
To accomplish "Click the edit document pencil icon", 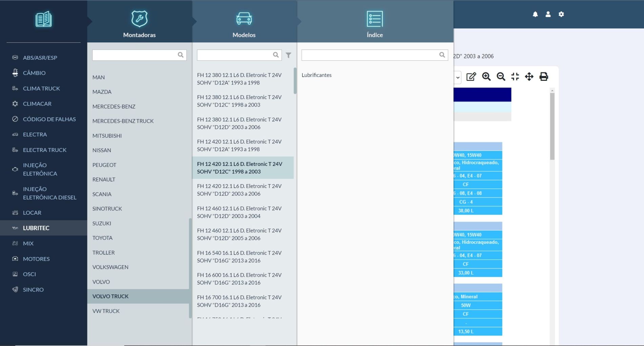I will pos(471,77).
